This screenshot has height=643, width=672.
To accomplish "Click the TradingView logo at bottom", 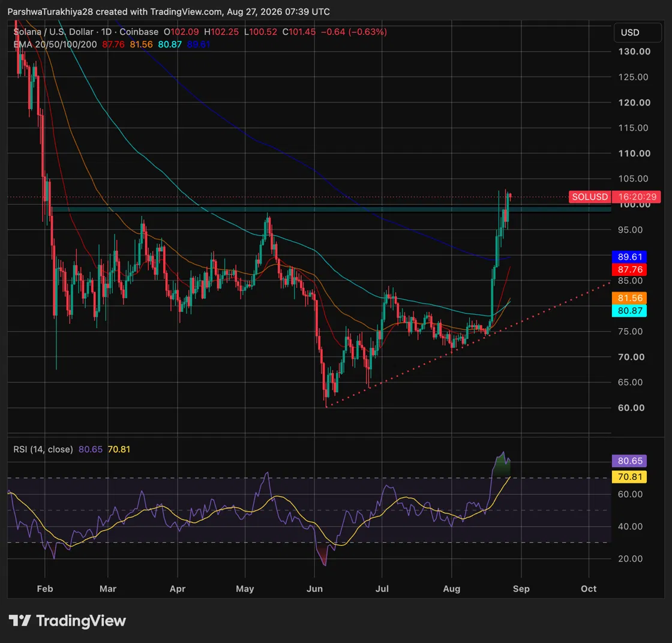I will click(67, 621).
